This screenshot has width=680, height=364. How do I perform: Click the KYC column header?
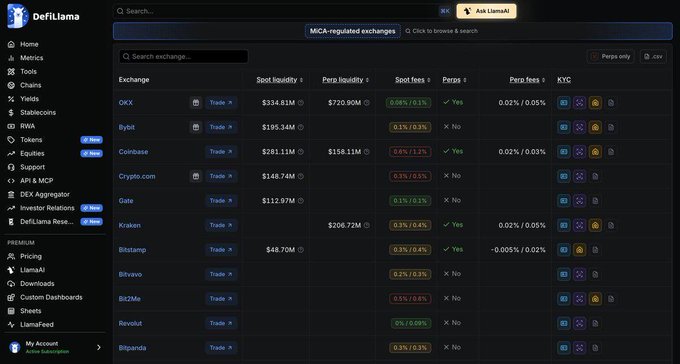(x=564, y=80)
